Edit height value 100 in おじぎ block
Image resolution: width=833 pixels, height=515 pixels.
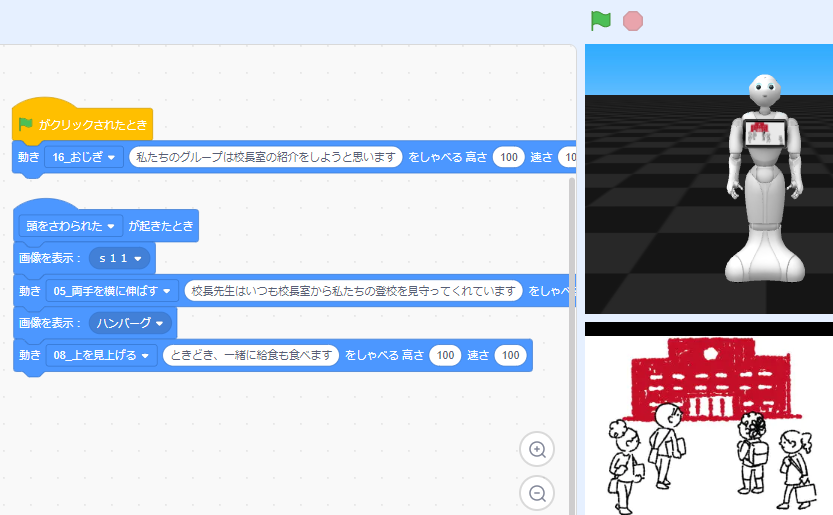[508, 157]
